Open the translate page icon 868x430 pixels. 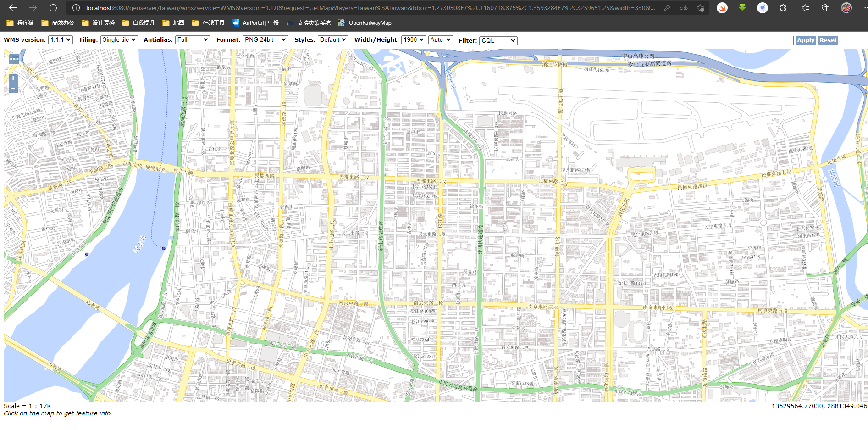(x=684, y=8)
